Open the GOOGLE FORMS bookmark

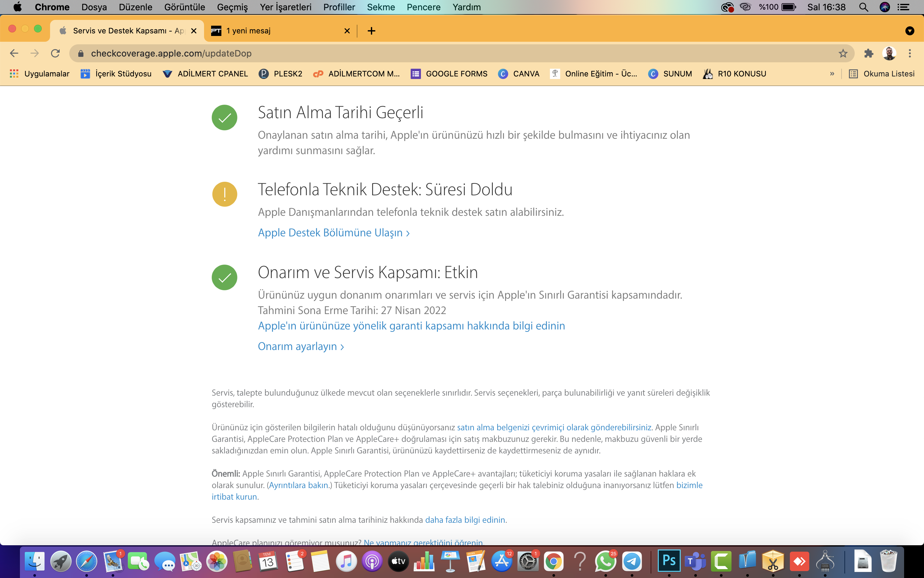[449, 74]
